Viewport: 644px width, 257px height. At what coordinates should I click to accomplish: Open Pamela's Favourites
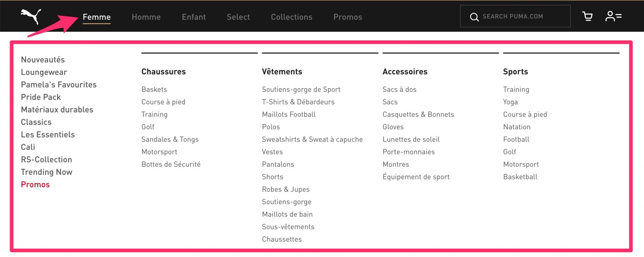pos(58,84)
